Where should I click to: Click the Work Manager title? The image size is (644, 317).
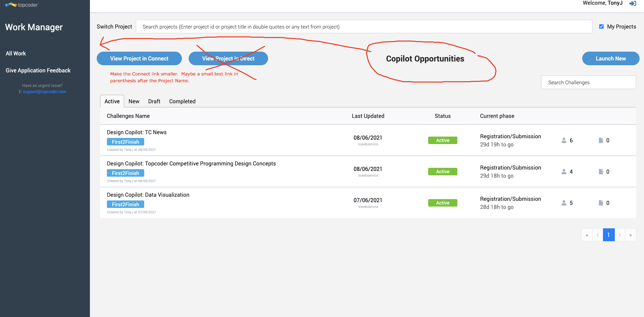tap(34, 27)
